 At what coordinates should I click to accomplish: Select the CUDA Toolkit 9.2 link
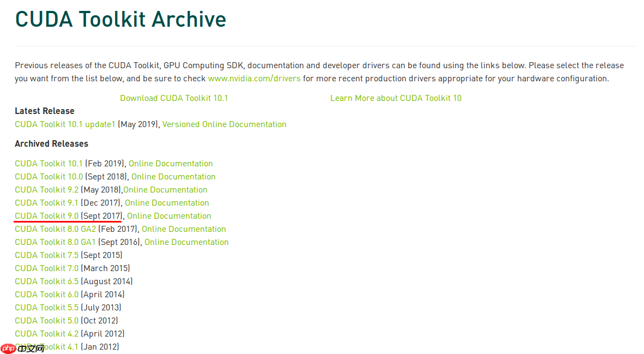click(x=46, y=190)
